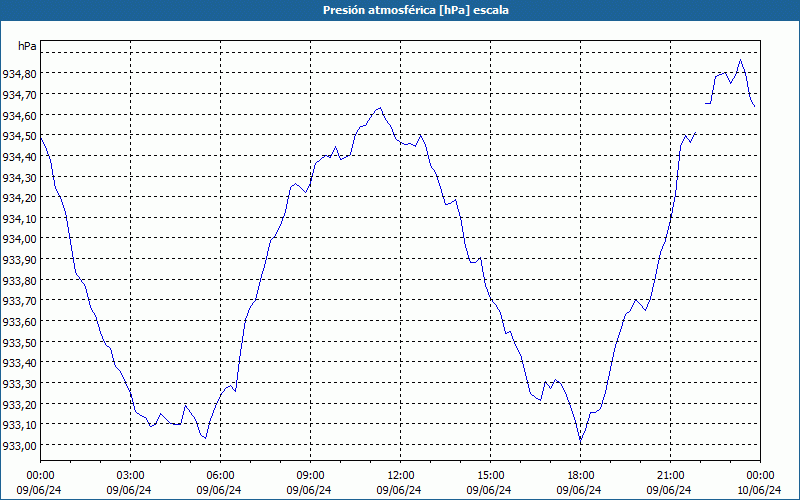Screen dimensions: 800x500
Task: Click the 934,50 pressure value
Action: point(19,136)
